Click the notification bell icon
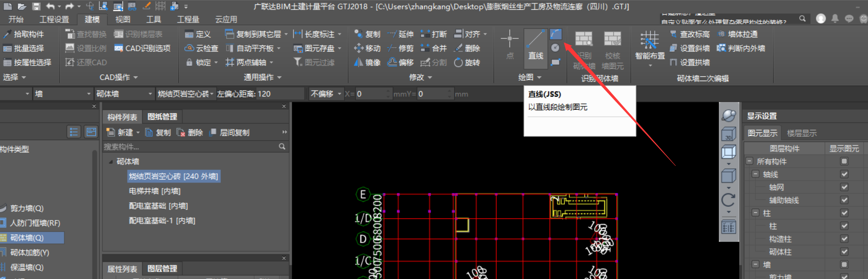The height and width of the screenshot is (279, 868). tap(835, 19)
